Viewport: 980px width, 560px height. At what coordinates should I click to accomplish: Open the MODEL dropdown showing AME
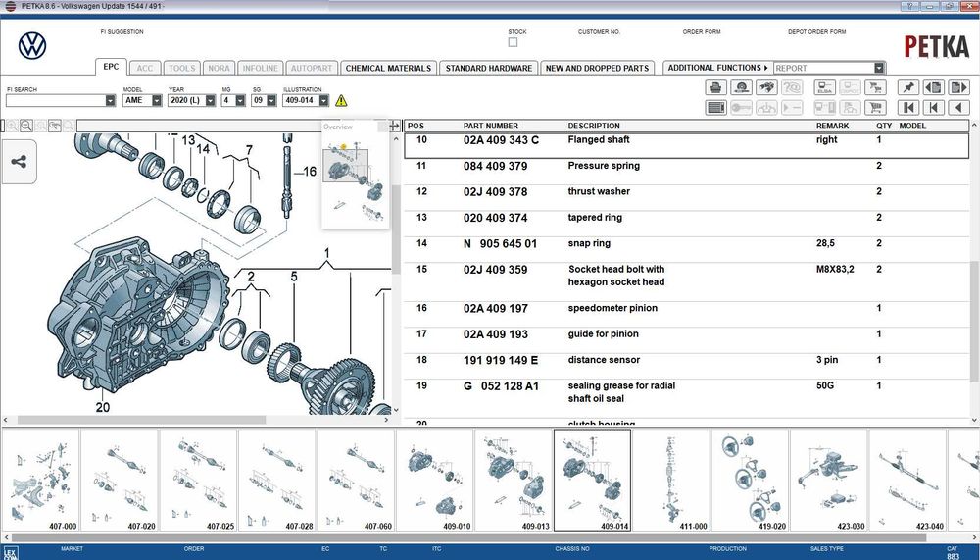[x=142, y=100]
